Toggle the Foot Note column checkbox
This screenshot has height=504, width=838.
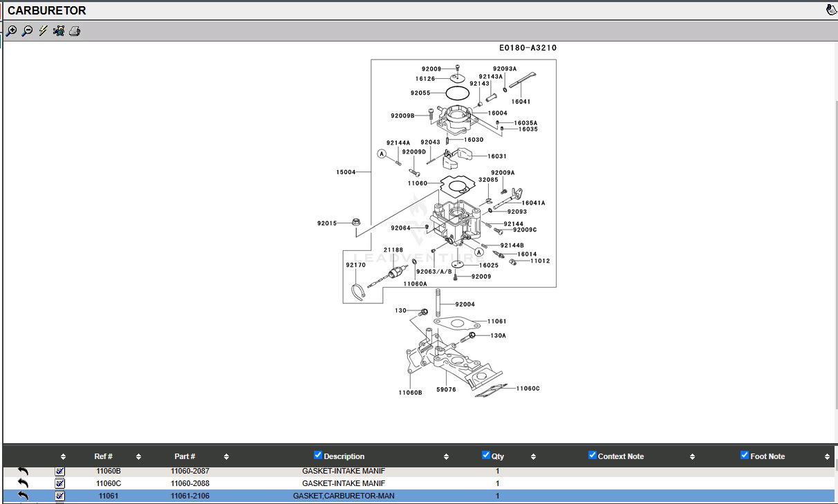[745, 455]
